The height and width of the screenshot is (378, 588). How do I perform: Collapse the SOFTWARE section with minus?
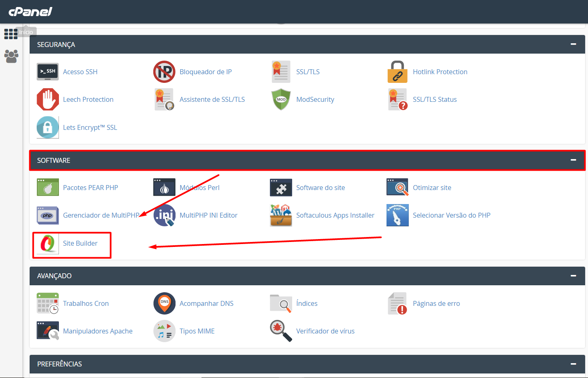pos(573,160)
